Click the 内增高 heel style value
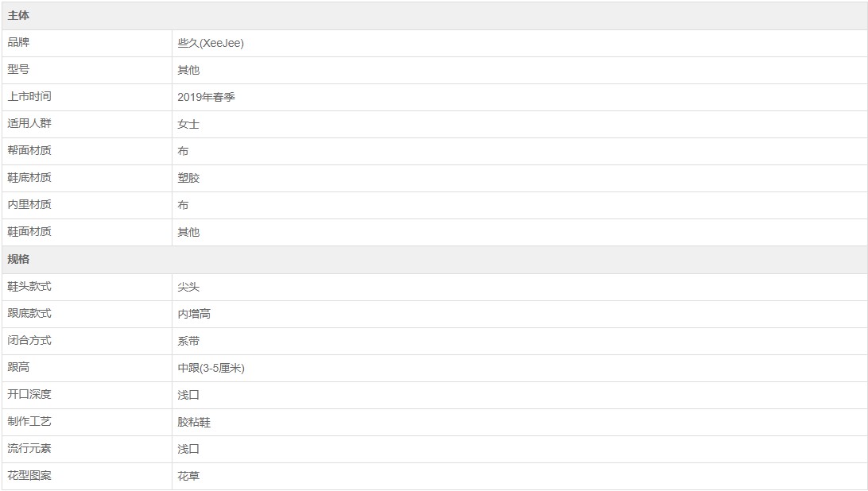 [x=194, y=314]
